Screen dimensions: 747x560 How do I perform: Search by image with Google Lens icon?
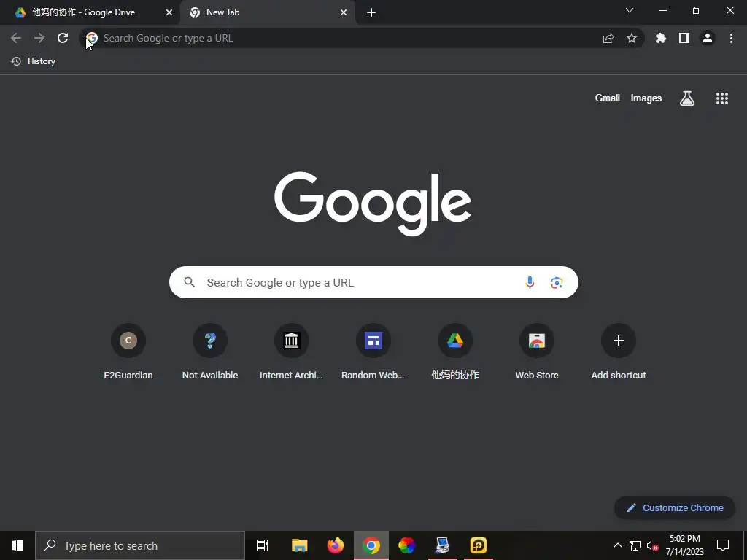click(557, 282)
